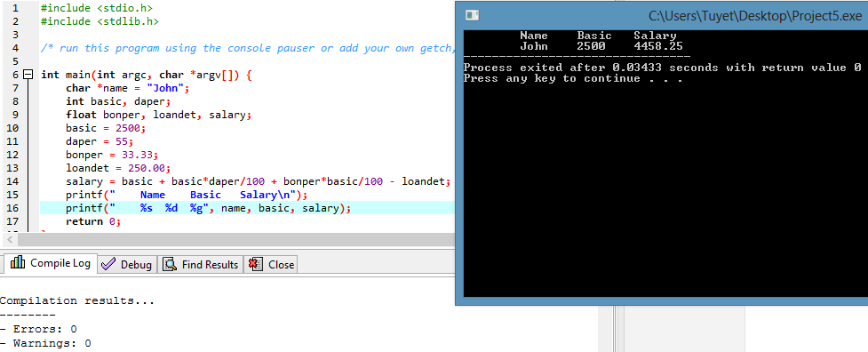This screenshot has height=352, width=868.
Task: Click 'float bonper, loandet, salary;' line
Action: coord(158,116)
